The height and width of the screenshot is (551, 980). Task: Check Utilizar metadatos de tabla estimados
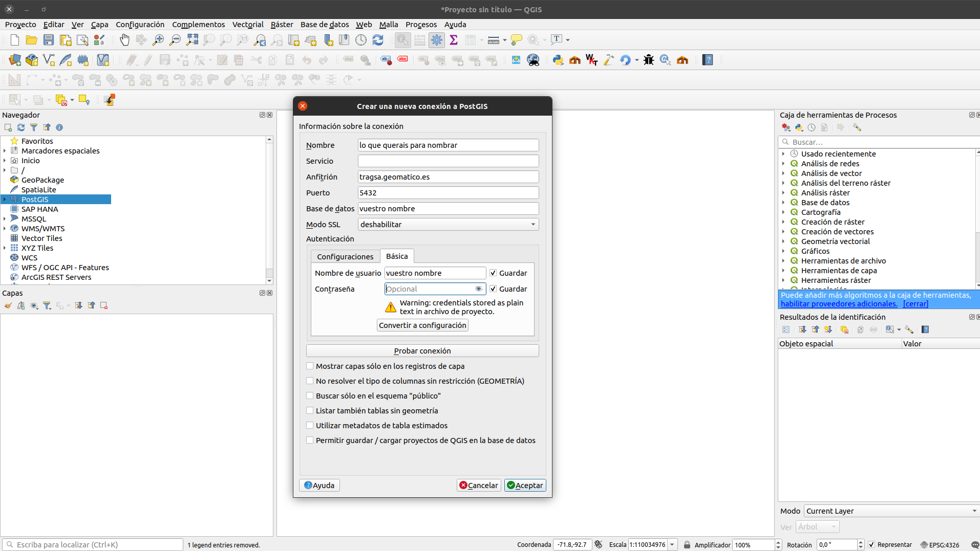pos(310,426)
